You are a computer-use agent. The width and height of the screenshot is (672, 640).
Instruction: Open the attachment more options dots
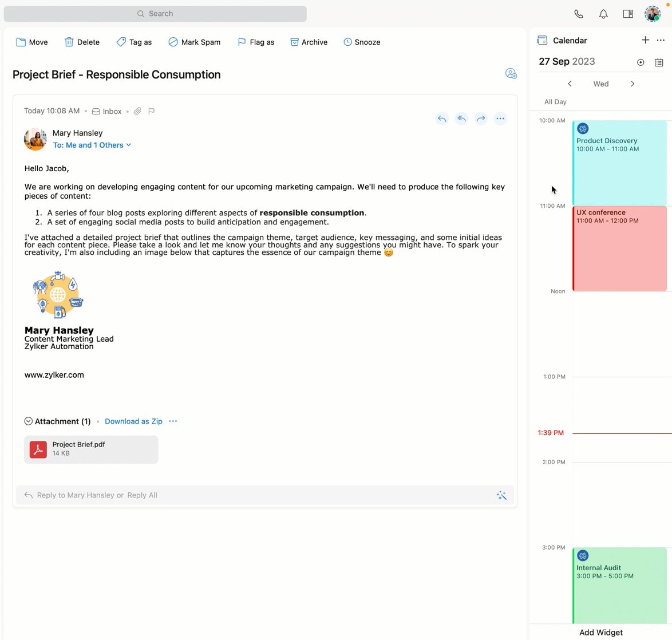173,421
